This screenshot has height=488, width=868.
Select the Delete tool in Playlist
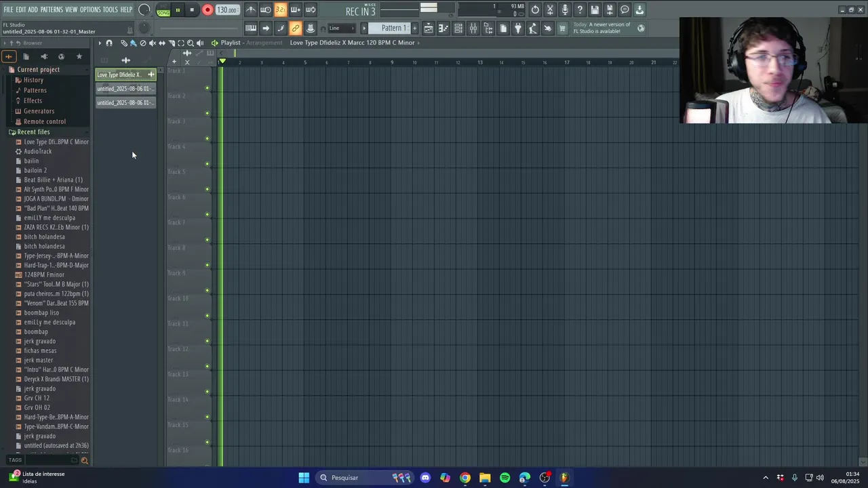(142, 43)
